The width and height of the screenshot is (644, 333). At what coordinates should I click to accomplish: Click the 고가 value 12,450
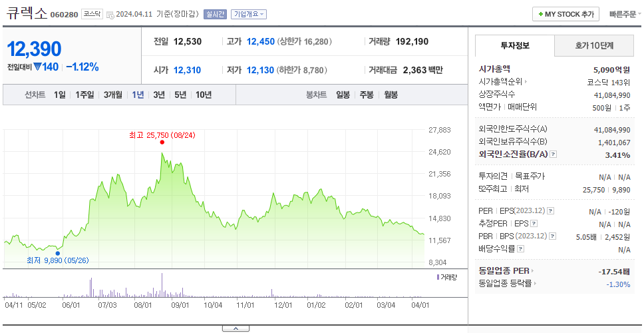coord(260,41)
